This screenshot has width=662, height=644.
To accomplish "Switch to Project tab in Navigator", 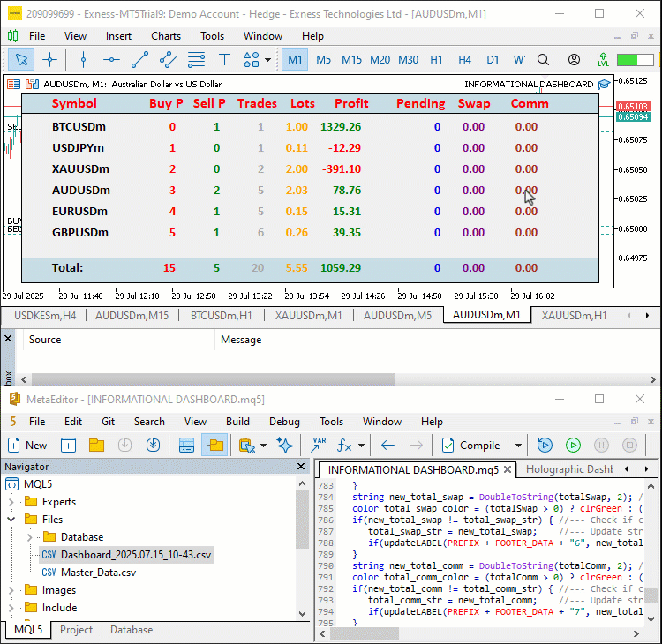I will (x=76, y=630).
